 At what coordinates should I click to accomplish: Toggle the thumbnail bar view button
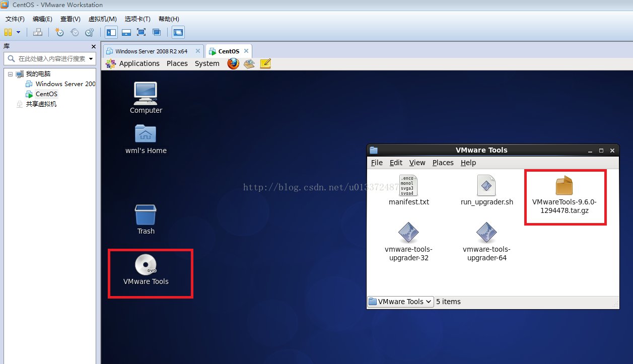click(x=126, y=32)
